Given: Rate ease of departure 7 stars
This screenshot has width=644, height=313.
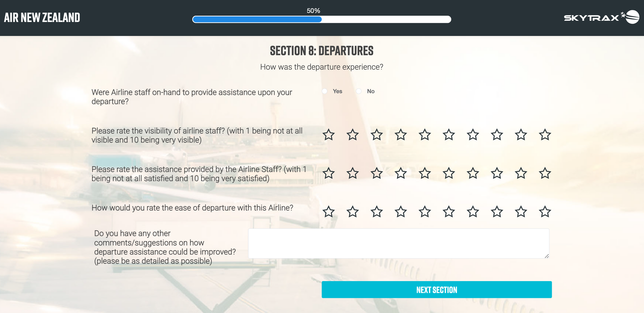Looking at the screenshot, I should point(473,212).
